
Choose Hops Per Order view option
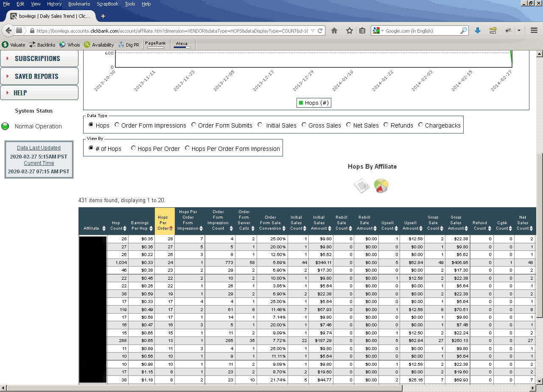[x=134, y=148]
